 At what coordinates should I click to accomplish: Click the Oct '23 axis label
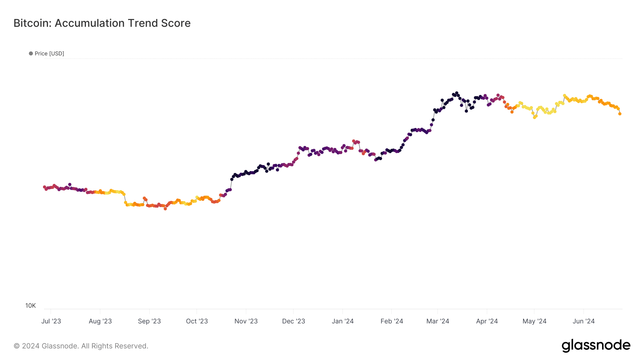(197, 321)
